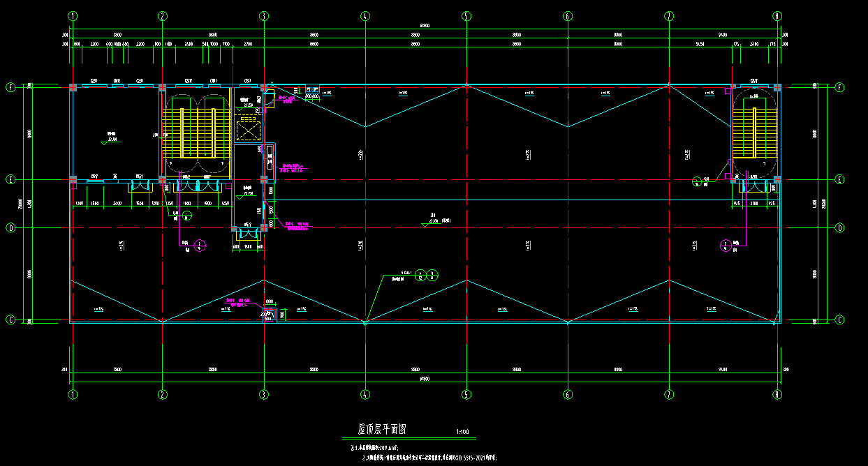Select axis bubble D on left side
Viewport: 868px width, 466px height.
tap(10, 227)
